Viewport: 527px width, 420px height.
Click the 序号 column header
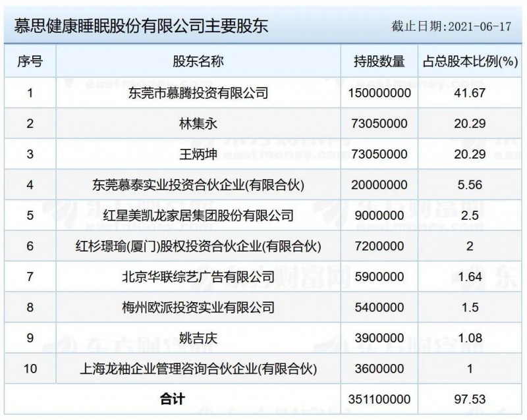click(30, 62)
